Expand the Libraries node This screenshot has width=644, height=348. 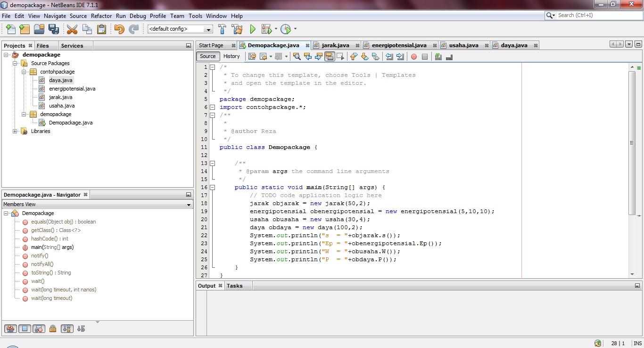pos(15,131)
